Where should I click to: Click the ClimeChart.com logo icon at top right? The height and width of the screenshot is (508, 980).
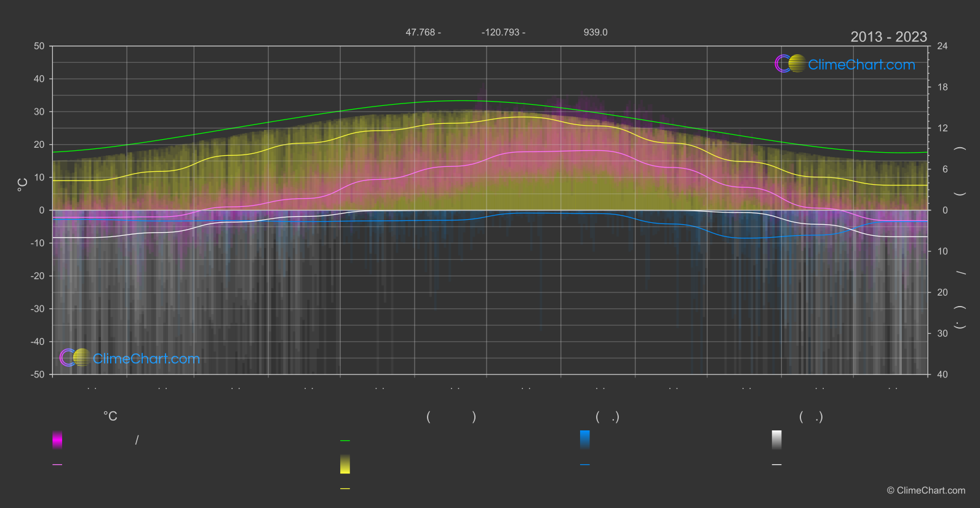pos(790,63)
